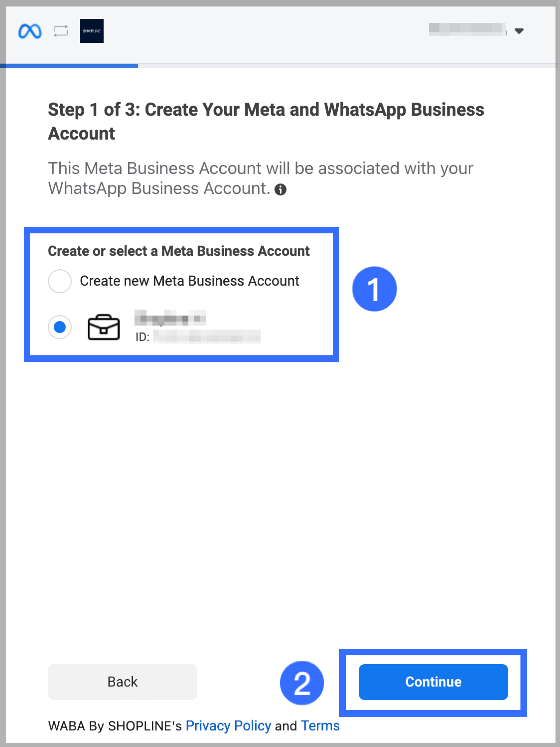Screen dimensions: 560x747
Task: Select Create new Meta Business Account radio
Action: coord(60,281)
